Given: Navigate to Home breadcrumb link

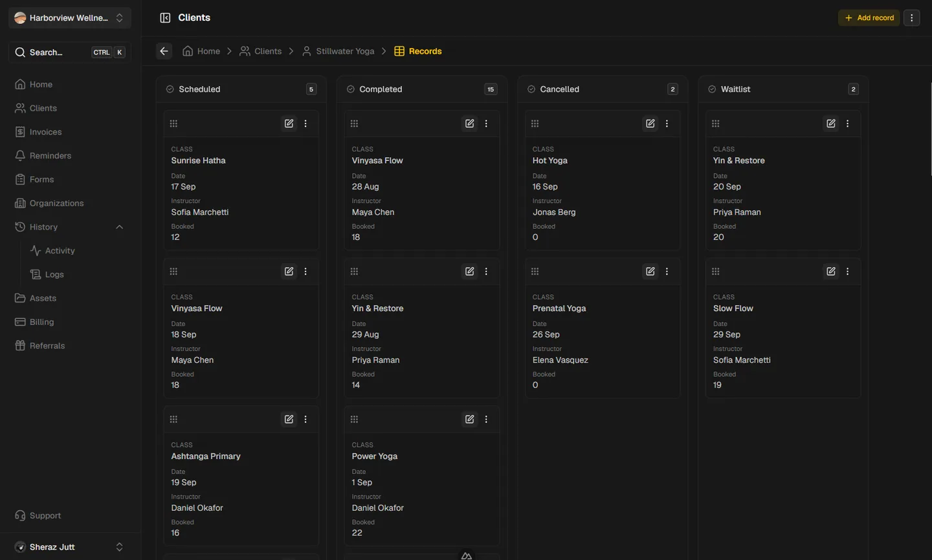Looking at the screenshot, I should click(201, 51).
